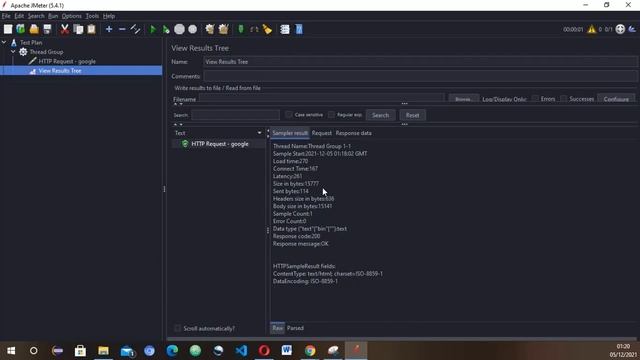Click the Windows Start button
The image size is (640, 360).
[11, 350]
